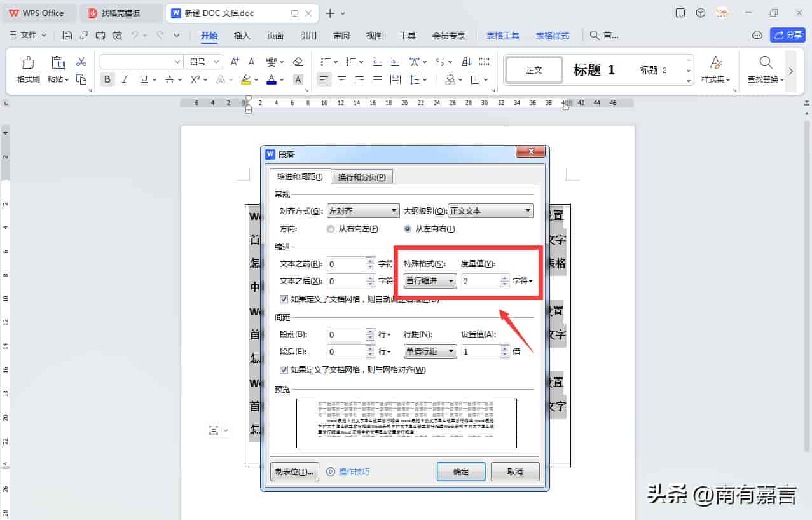The height and width of the screenshot is (520, 812).
Task: Click the Align right paragraph icon
Action: tap(360, 79)
